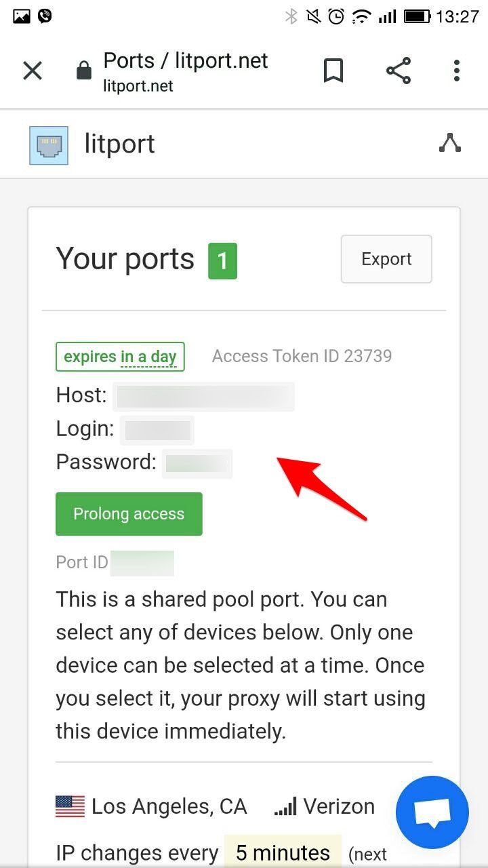The width and height of the screenshot is (488, 868).
Task: Open the litport navigation menu icon
Action: tap(450, 142)
